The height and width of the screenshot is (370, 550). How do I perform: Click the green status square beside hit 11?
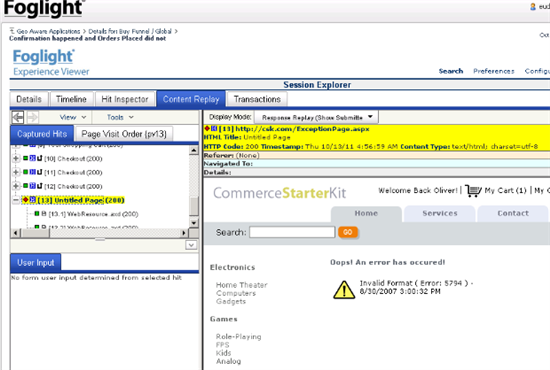pos(26,172)
